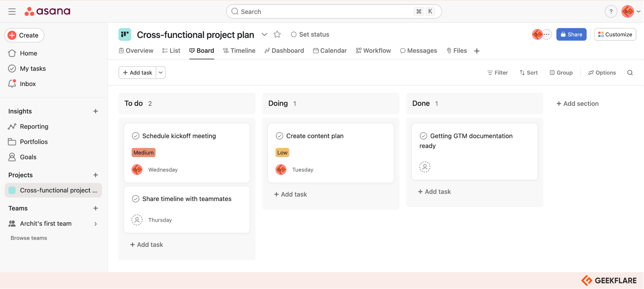Open the Customize button
This screenshot has height=289, width=644.
[x=615, y=35]
